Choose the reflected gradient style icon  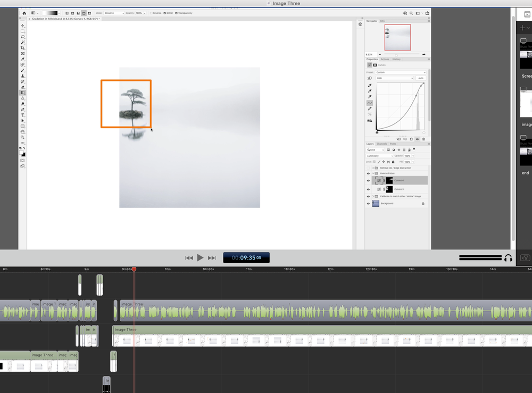click(84, 13)
